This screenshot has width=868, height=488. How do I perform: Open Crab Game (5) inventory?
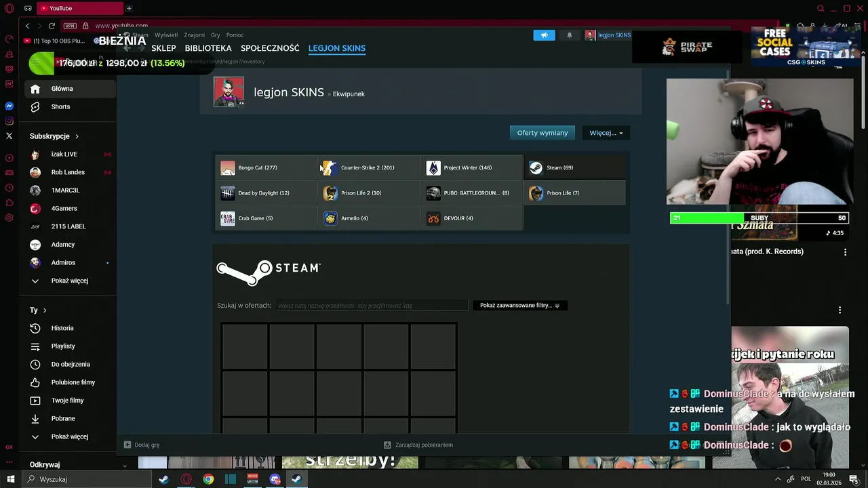click(x=267, y=218)
